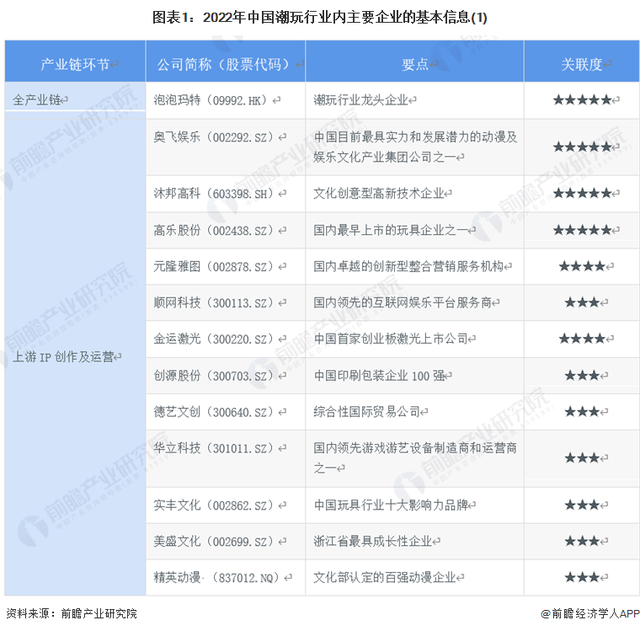The height and width of the screenshot is (631, 640).
Task: Click the '泡泡玛特（09992.HK）' cell
Action: [225, 100]
